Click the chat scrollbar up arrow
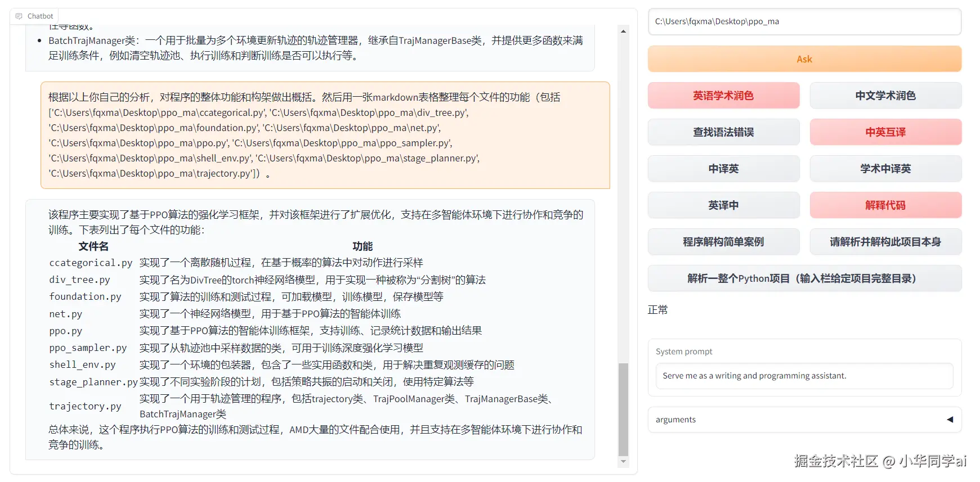 [623, 31]
